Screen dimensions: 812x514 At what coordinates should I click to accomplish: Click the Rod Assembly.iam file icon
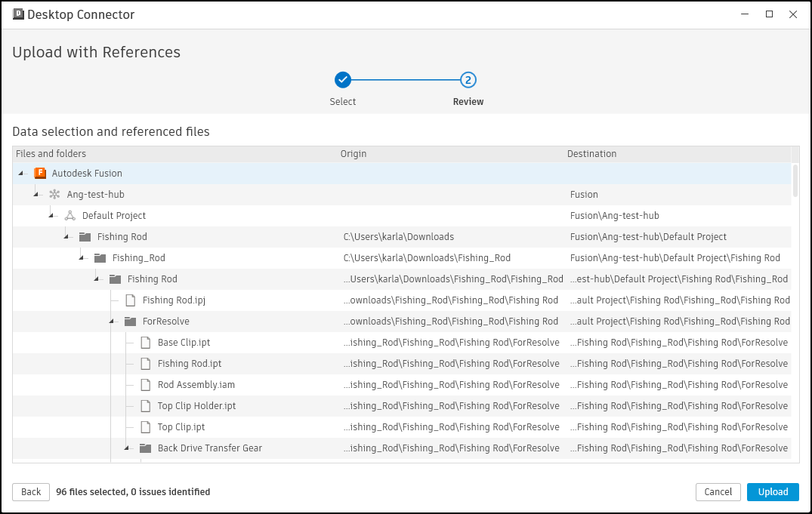[x=145, y=384]
